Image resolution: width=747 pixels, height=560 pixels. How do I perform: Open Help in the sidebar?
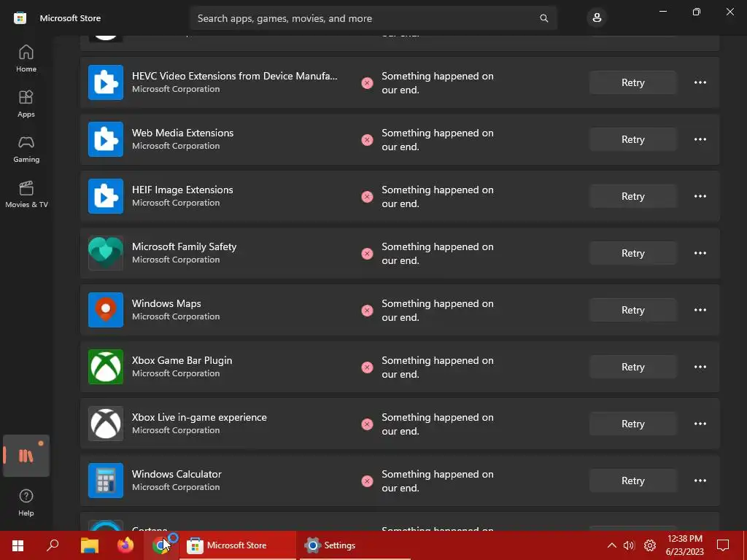26,502
